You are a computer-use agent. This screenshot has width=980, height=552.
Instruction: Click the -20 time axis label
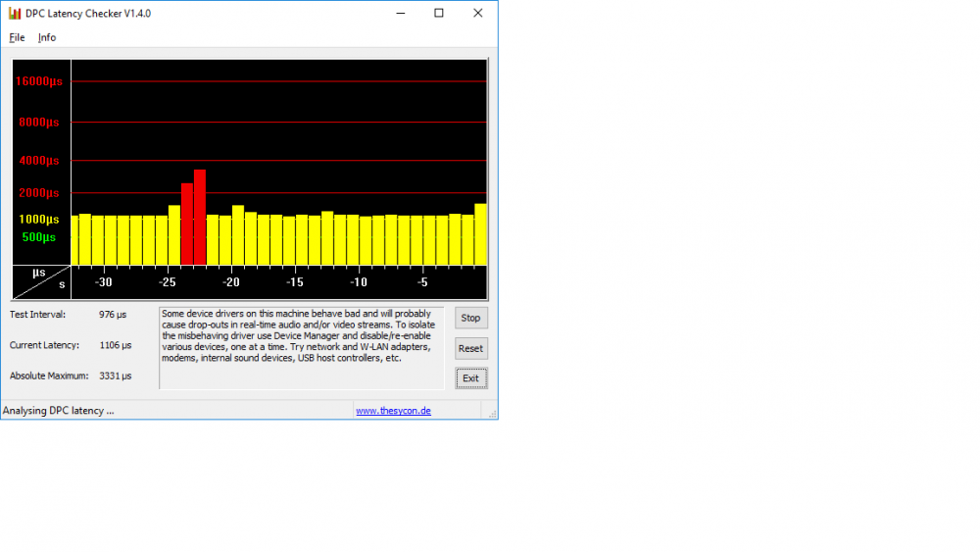coord(230,282)
